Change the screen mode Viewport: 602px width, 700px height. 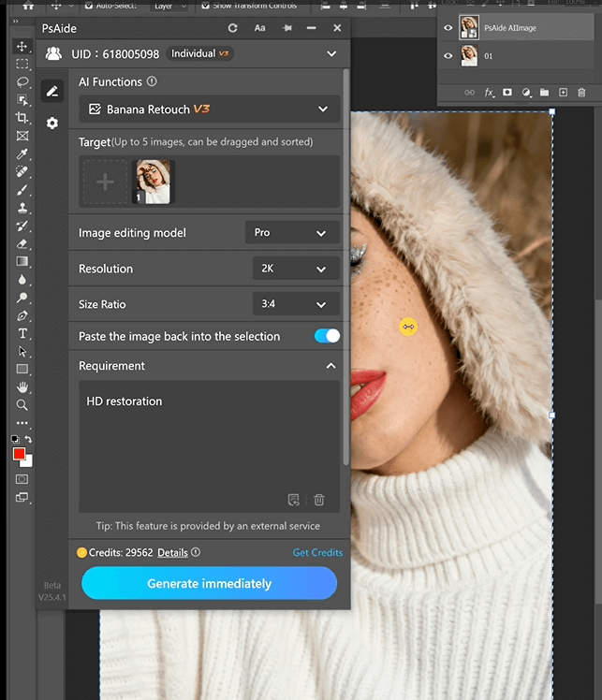click(22, 497)
